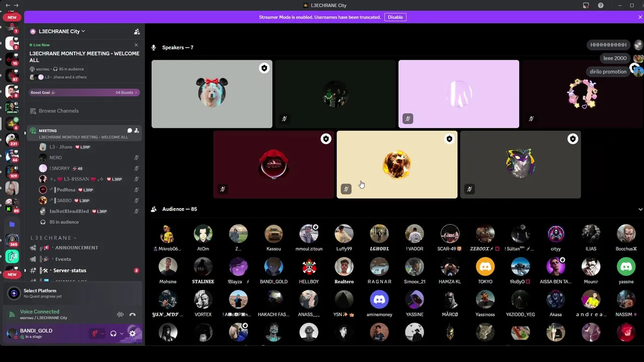Select the Events channel
This screenshot has height=362, width=644.
84,259
